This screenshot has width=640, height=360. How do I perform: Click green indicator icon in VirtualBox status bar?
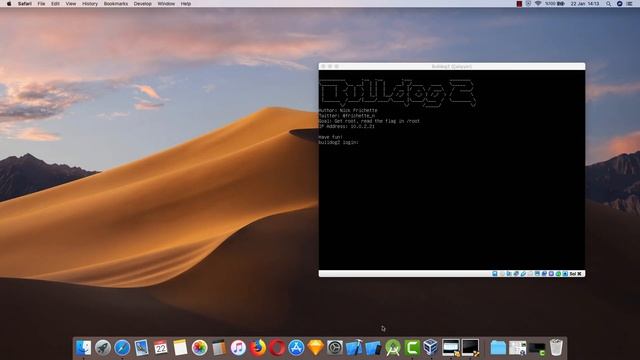pos(558,273)
